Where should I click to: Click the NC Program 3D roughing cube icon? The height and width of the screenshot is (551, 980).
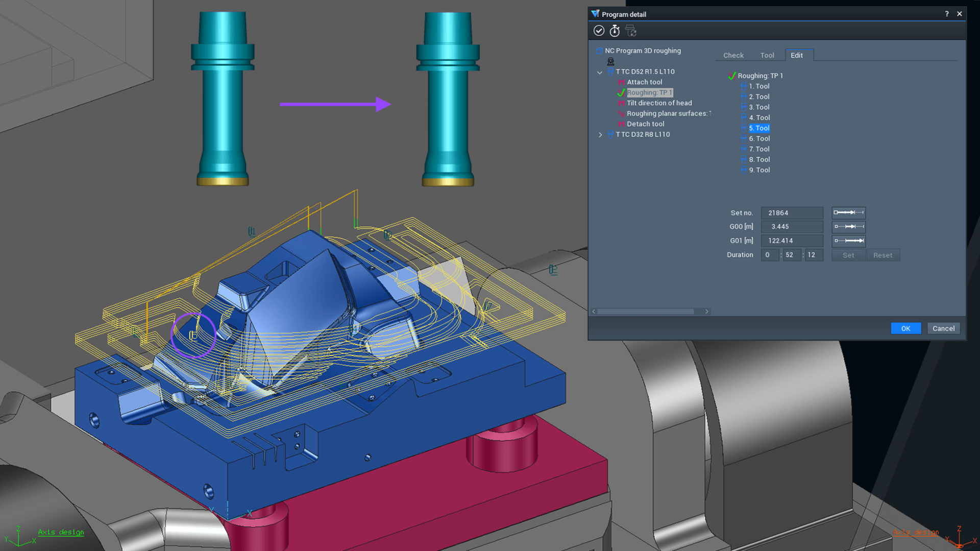tap(599, 51)
